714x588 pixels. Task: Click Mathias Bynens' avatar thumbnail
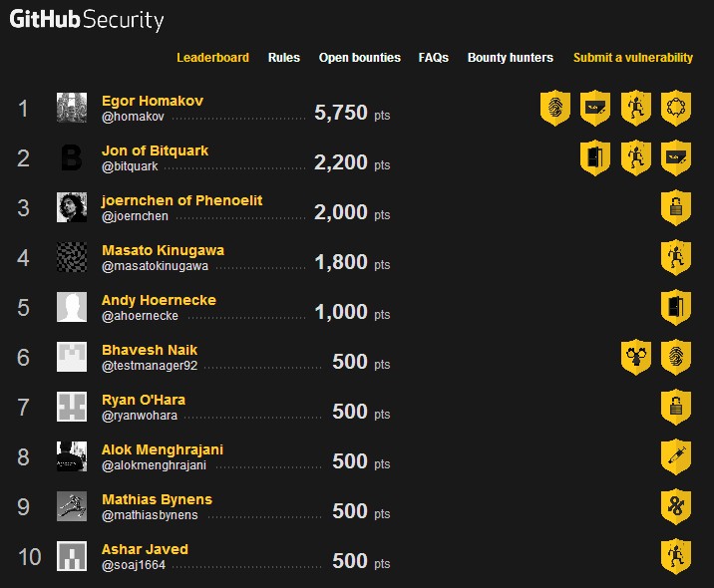coord(72,506)
